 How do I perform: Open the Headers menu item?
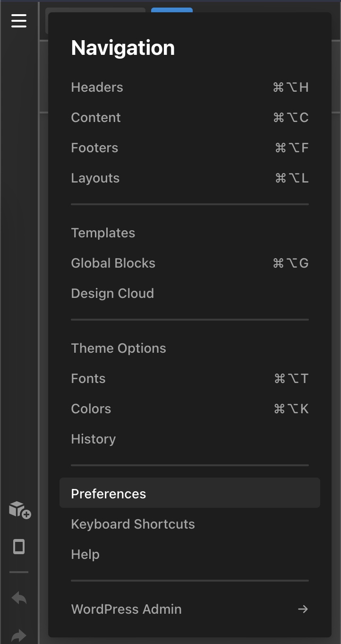(x=190, y=87)
